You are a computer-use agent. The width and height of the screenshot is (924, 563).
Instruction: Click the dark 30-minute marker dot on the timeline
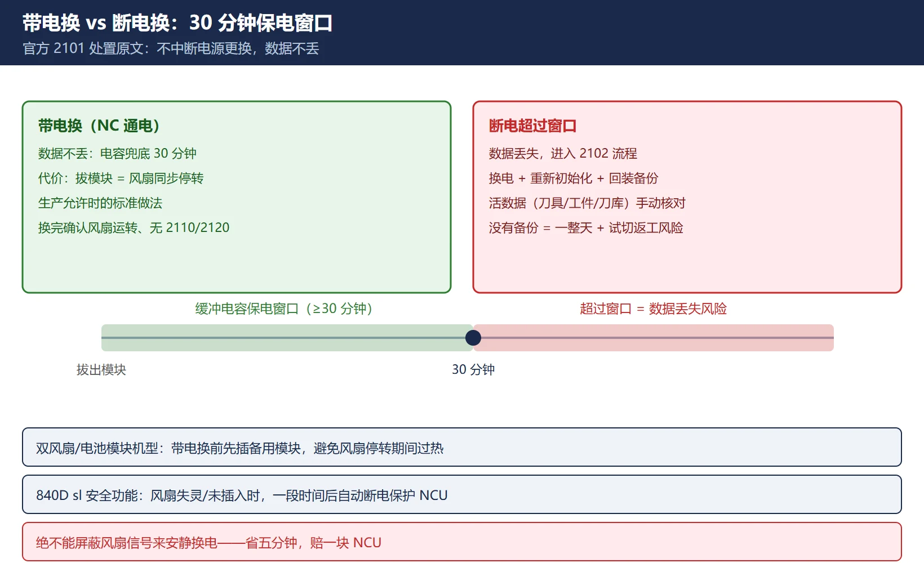pyautogui.click(x=473, y=338)
